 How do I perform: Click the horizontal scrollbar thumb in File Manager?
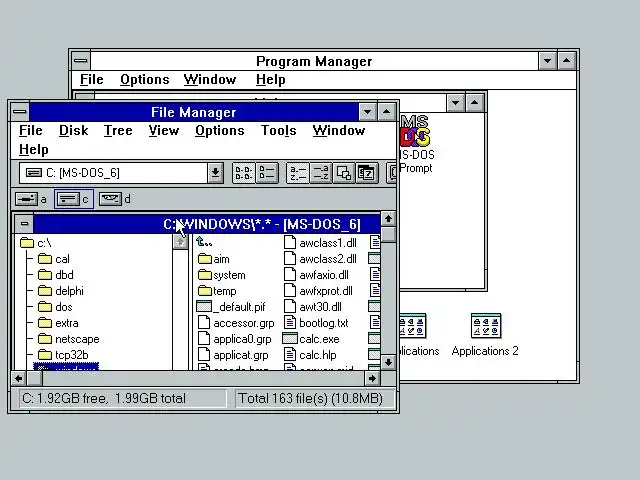pos(34,379)
